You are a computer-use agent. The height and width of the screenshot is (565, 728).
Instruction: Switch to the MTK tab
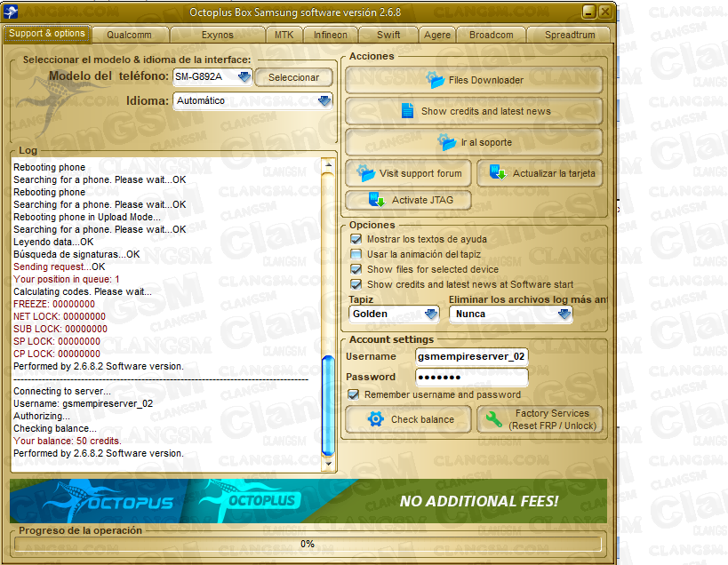[284, 35]
